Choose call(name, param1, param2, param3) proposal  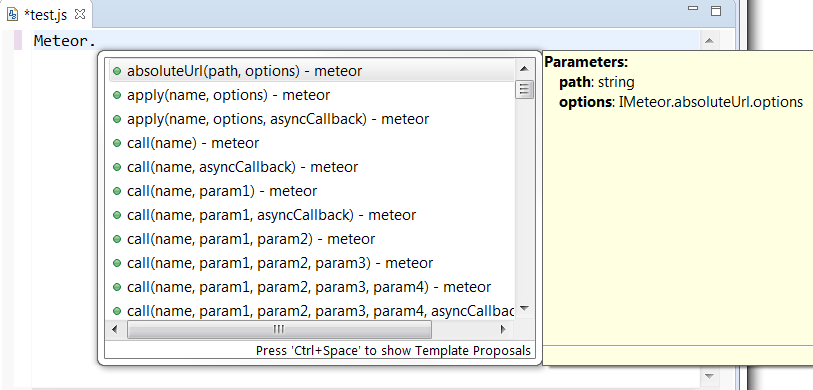tap(312, 263)
